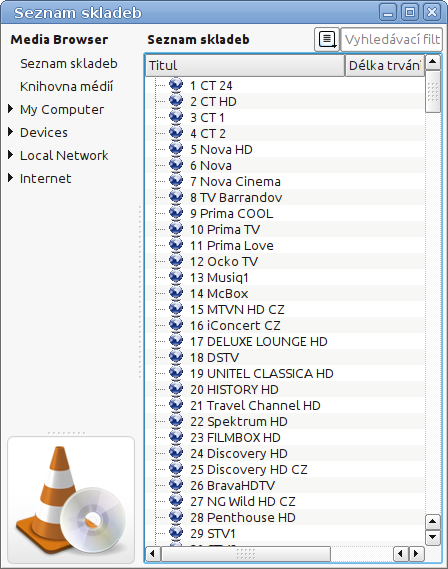This screenshot has height=569, width=448.
Task: Click globe icon beside 28 Penthouse HD
Action: point(176,516)
